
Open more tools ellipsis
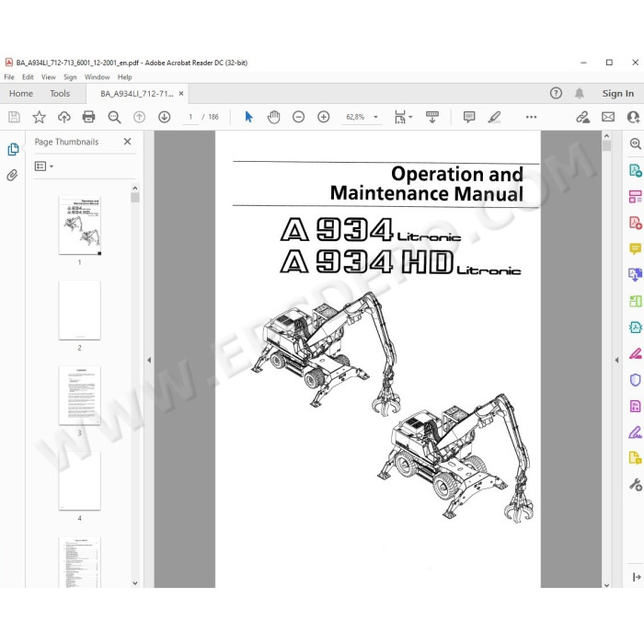point(531,117)
